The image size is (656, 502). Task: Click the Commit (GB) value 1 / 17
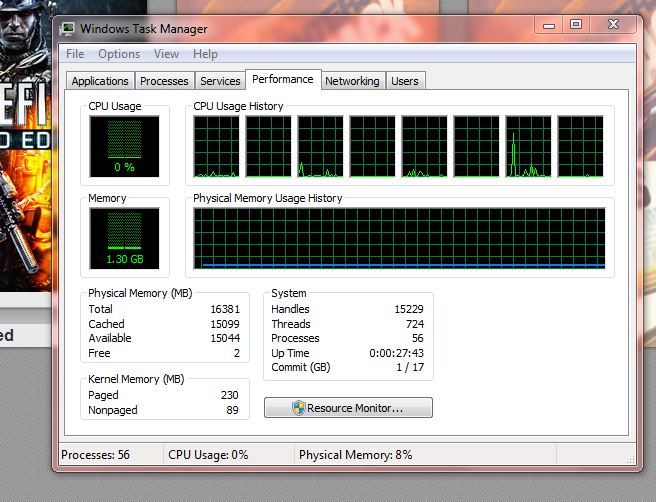click(x=410, y=367)
